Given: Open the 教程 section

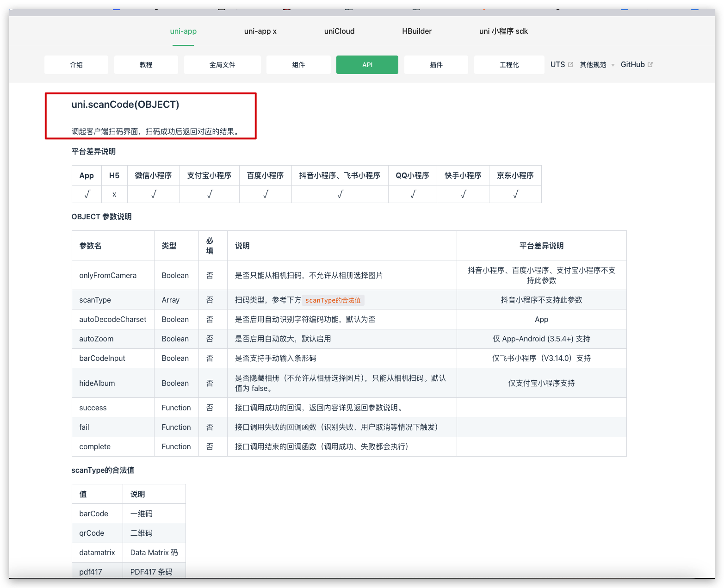Looking at the screenshot, I should click(x=146, y=65).
